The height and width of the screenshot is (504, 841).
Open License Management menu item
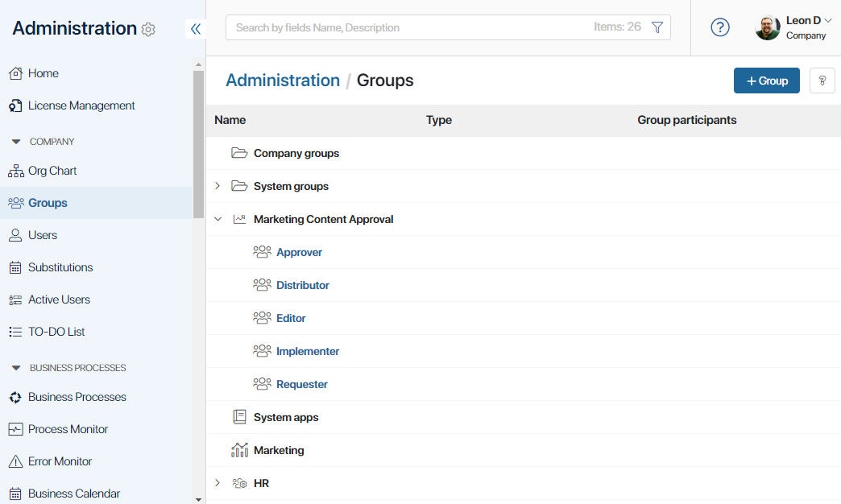pos(81,105)
